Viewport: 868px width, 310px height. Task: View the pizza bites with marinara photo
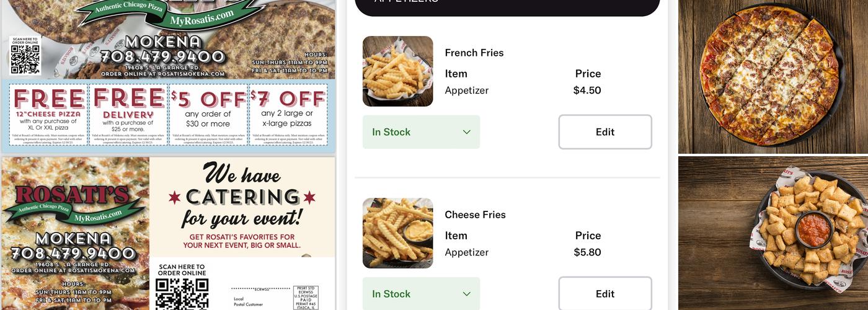773,233
